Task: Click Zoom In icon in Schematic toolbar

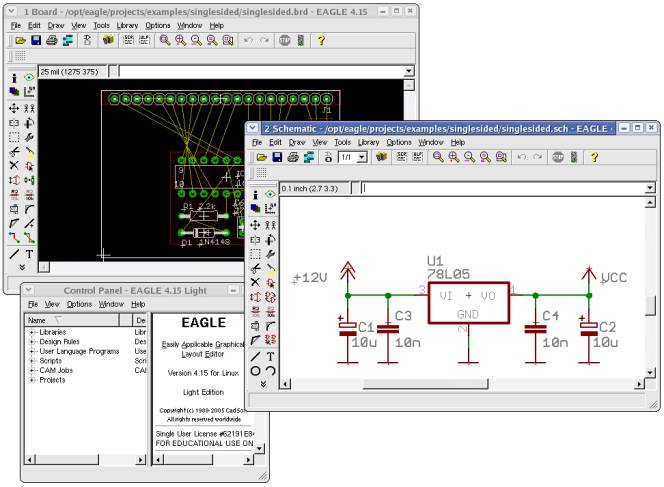Action: click(454, 157)
